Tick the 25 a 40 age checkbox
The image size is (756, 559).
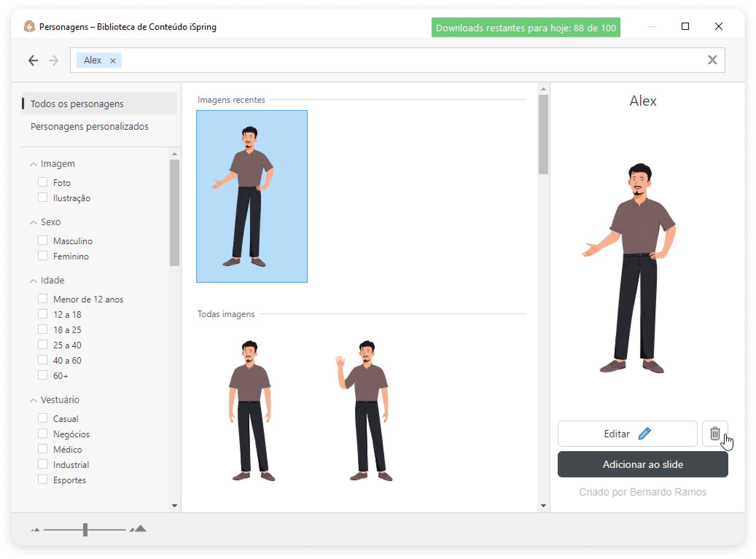click(x=43, y=345)
